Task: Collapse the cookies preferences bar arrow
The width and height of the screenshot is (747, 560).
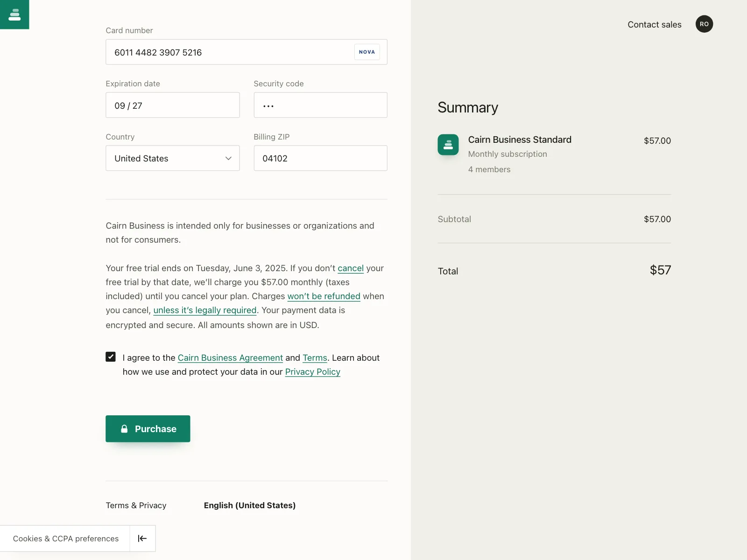Action: 142,539
